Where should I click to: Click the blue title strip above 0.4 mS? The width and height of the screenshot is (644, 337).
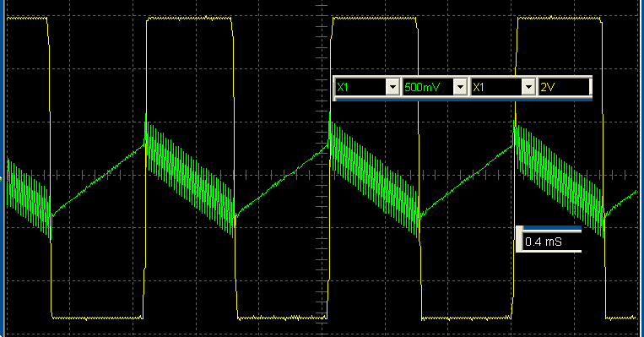point(552,228)
